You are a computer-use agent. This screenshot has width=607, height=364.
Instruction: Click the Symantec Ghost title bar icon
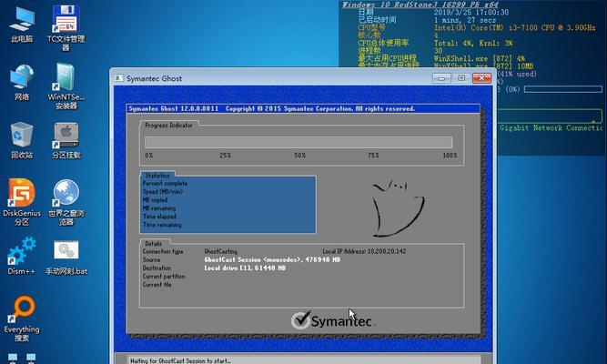coord(119,78)
